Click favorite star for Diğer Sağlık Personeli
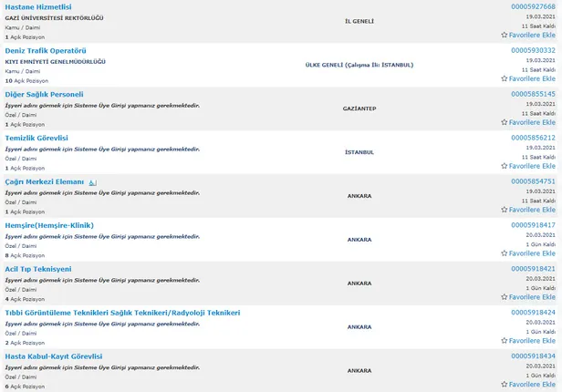The image size is (562, 392). (505, 123)
